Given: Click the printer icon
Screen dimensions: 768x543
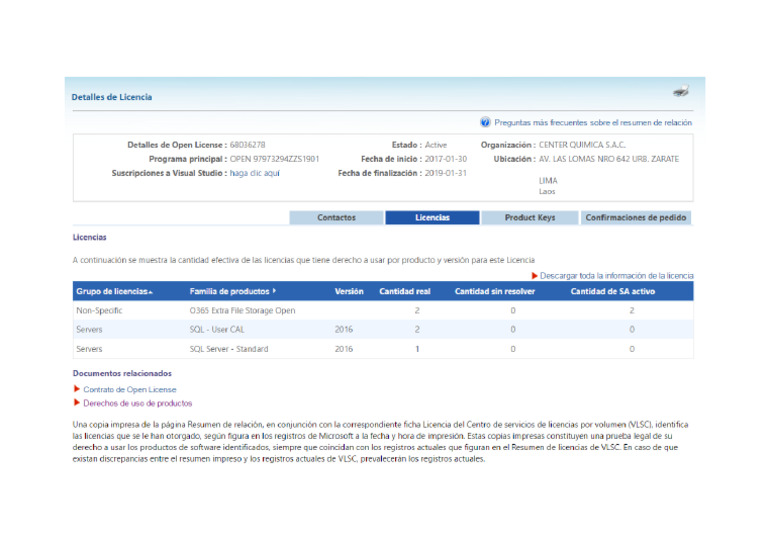Looking at the screenshot, I should pyautogui.click(x=681, y=91).
